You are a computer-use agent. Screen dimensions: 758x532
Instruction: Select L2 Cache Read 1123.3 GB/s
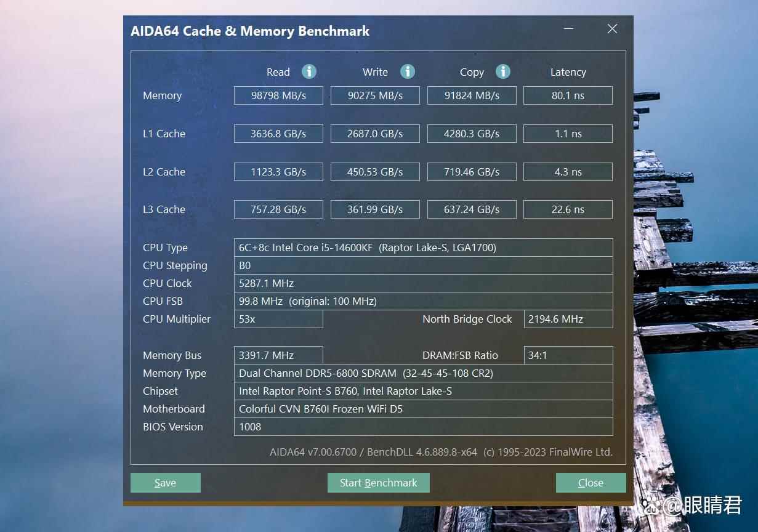(x=278, y=172)
